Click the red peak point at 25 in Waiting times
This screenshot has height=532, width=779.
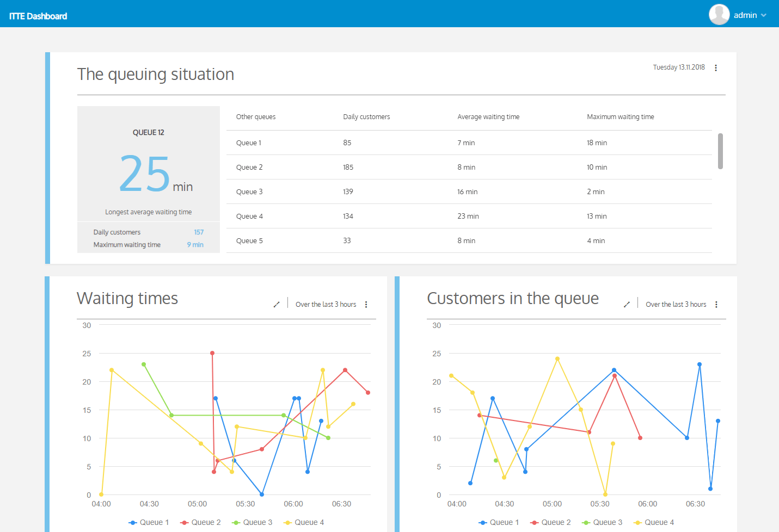(212, 353)
